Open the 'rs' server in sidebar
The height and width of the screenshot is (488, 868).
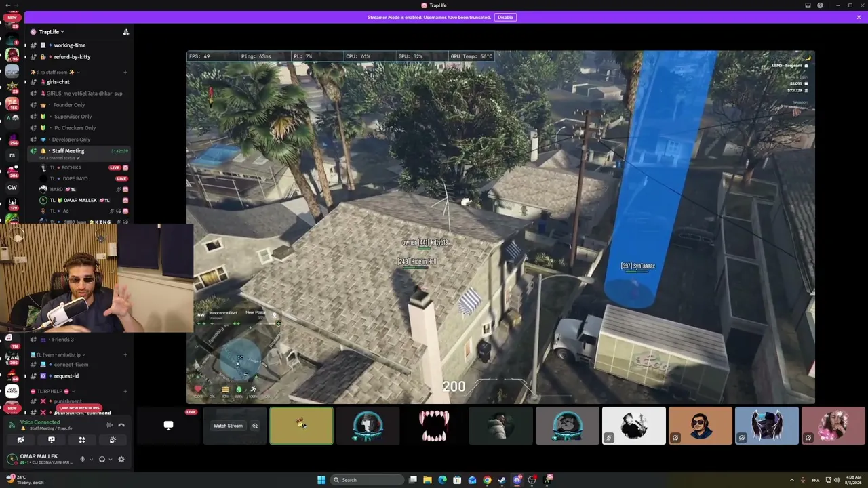[12, 155]
